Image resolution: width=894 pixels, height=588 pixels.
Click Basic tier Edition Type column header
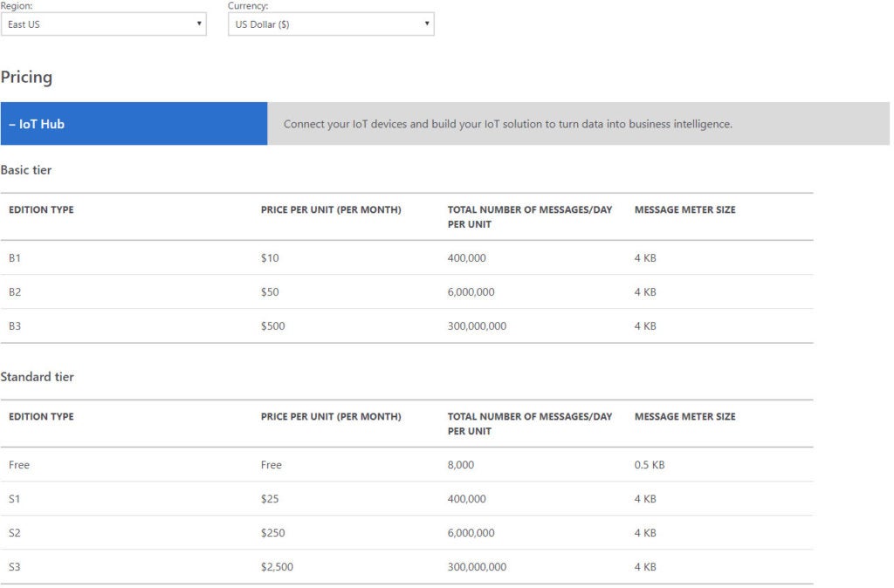pos(41,210)
